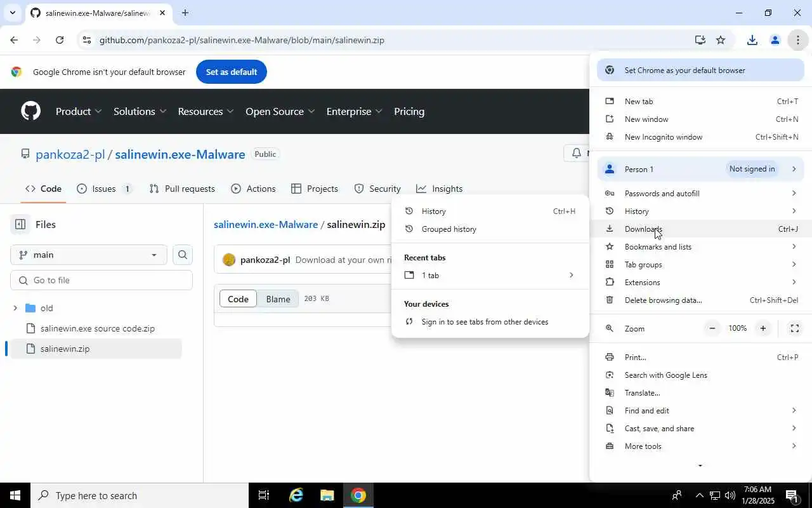Open Windows notification center
The height and width of the screenshot is (508, 812).
[x=792, y=495]
